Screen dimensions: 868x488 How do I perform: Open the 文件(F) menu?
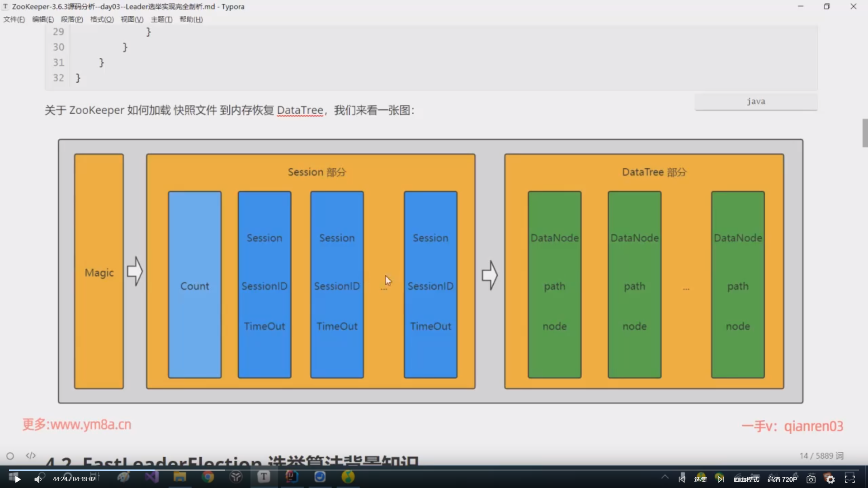point(14,19)
